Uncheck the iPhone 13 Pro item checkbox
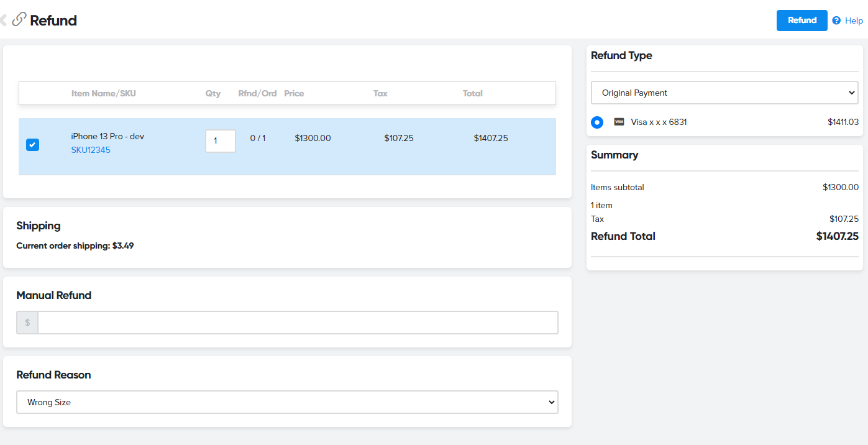Viewport: 868px width, 445px height. click(x=32, y=145)
